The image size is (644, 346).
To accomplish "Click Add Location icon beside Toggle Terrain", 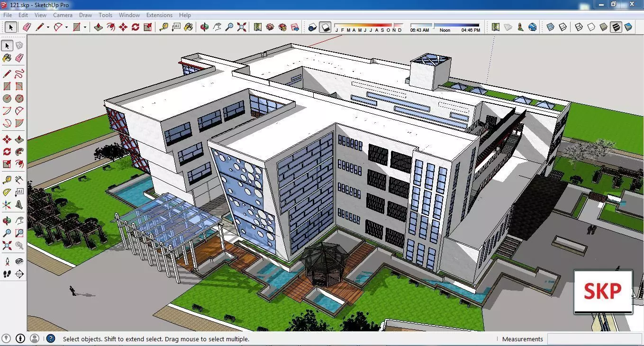I will 496,27.
